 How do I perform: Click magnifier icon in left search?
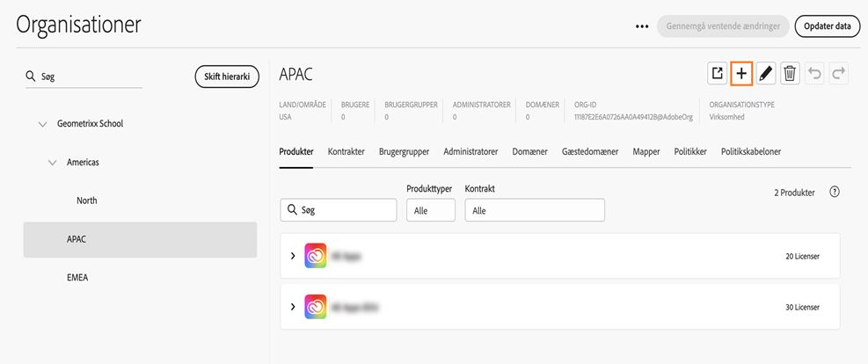click(31, 76)
